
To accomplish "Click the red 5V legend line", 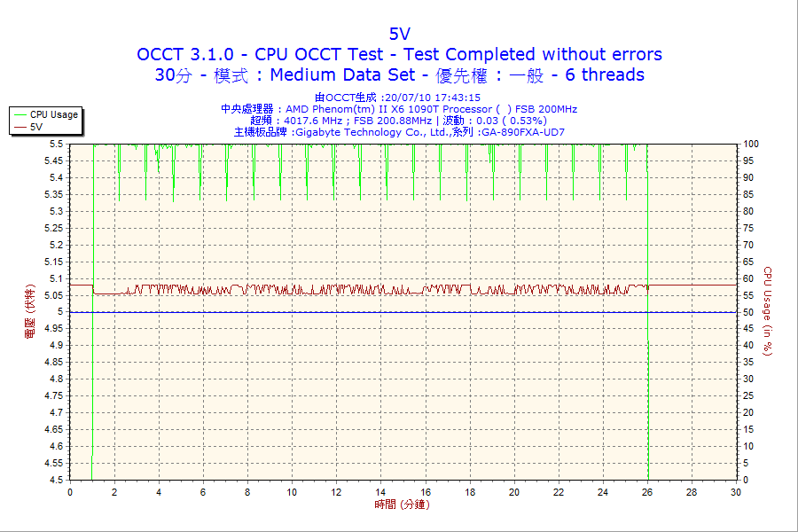I will point(20,128).
